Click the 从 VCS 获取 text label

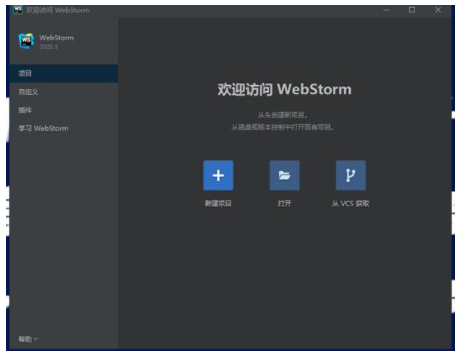(x=351, y=203)
